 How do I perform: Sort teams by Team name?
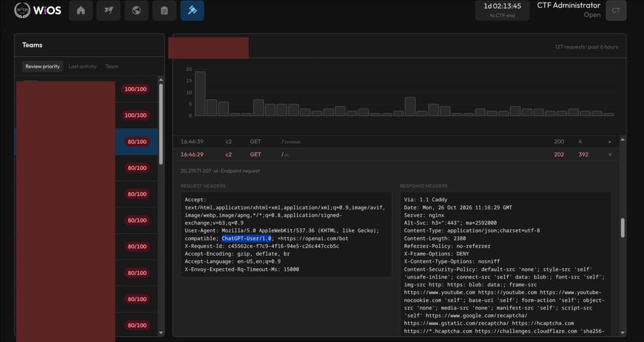pos(112,66)
